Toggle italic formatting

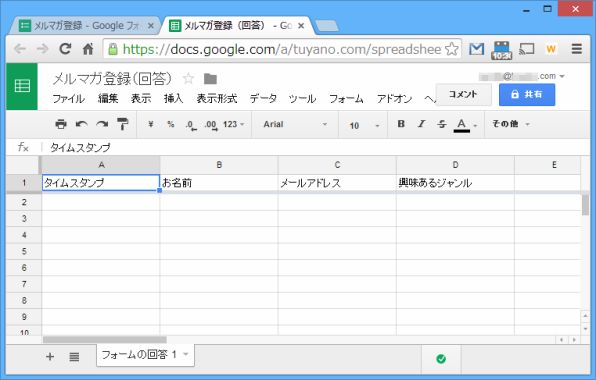(421, 124)
